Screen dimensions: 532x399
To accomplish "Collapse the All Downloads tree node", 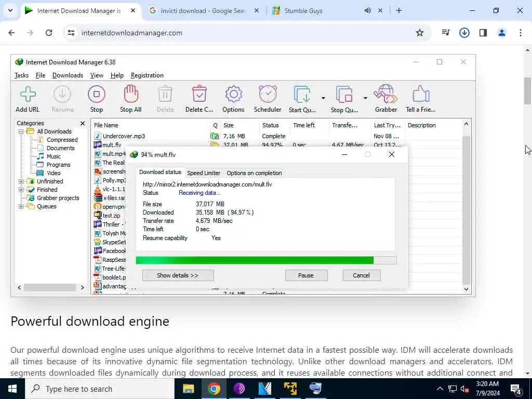I will tap(21, 131).
